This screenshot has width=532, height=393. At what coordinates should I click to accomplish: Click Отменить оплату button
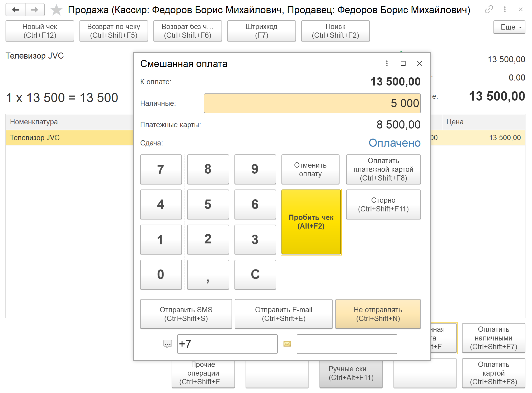click(310, 169)
